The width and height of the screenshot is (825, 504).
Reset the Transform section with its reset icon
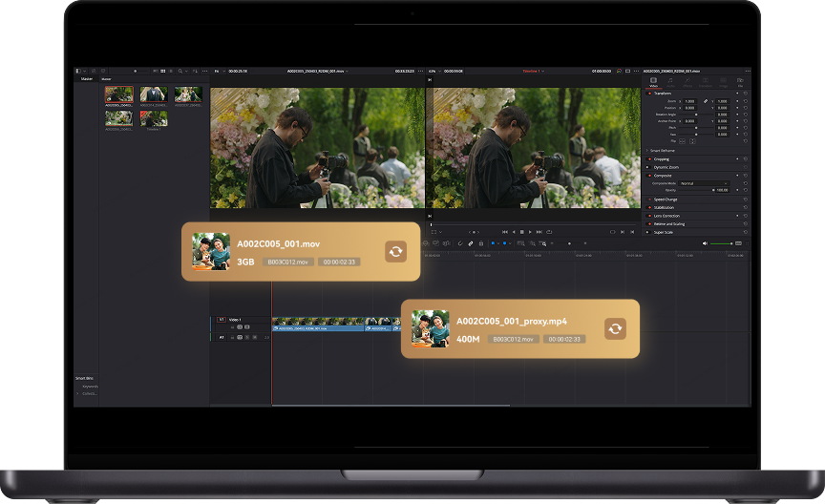pos(745,94)
